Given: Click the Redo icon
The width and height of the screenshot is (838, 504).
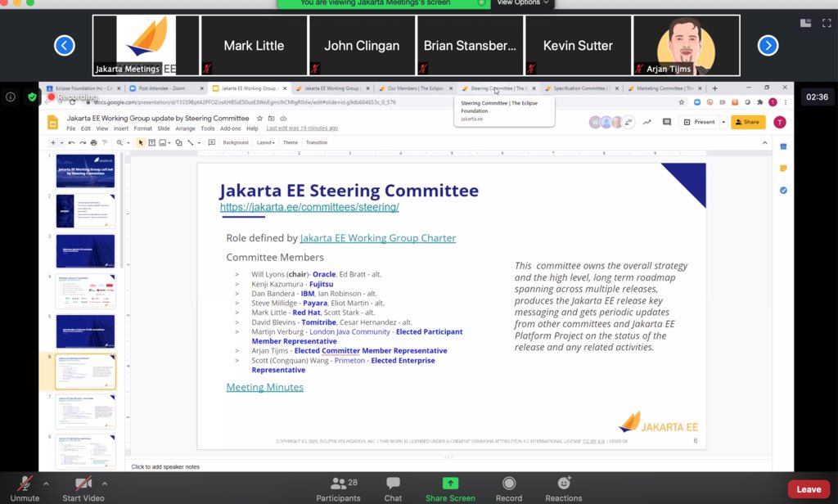Looking at the screenshot, I should [83, 142].
